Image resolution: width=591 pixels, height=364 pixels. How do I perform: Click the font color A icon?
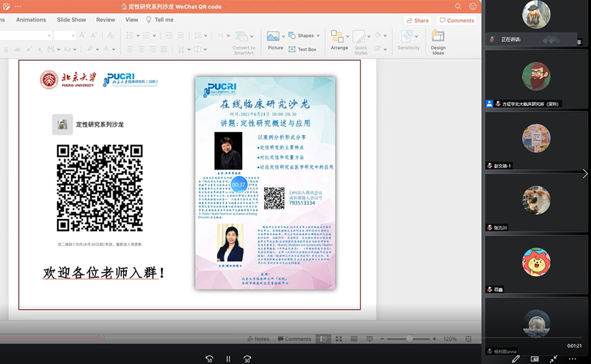tap(106, 48)
